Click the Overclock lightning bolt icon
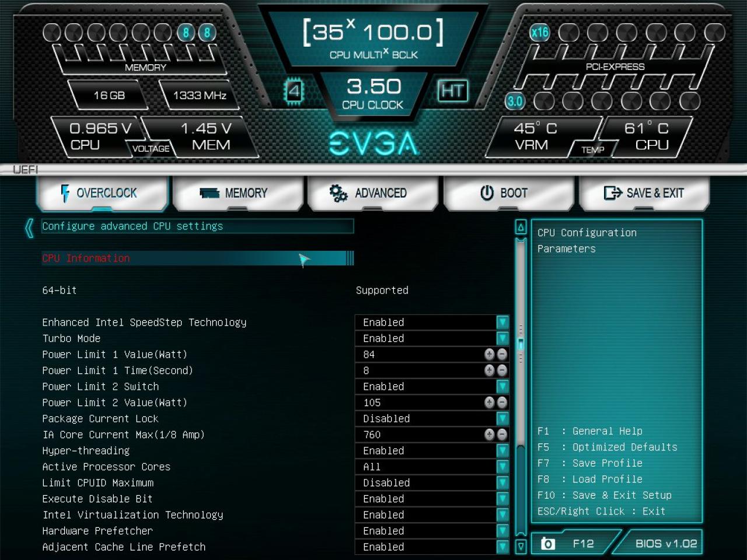This screenshot has height=560, width=747. 65,193
